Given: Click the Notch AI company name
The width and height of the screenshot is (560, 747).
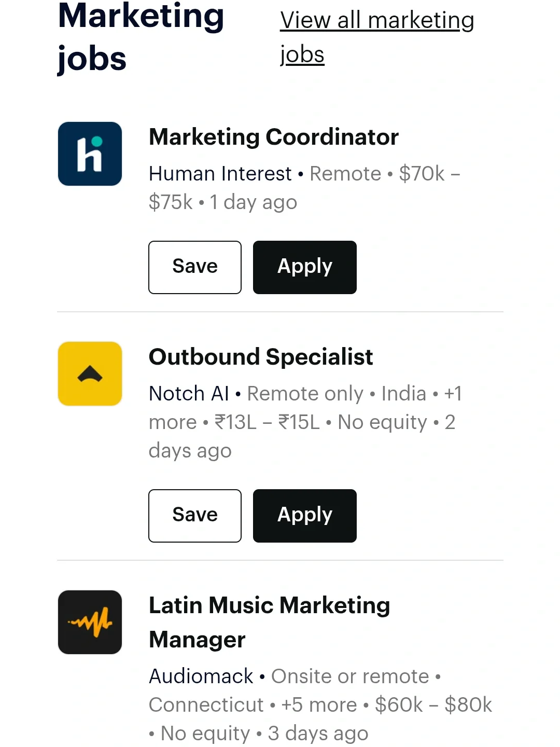Looking at the screenshot, I should coord(189,394).
